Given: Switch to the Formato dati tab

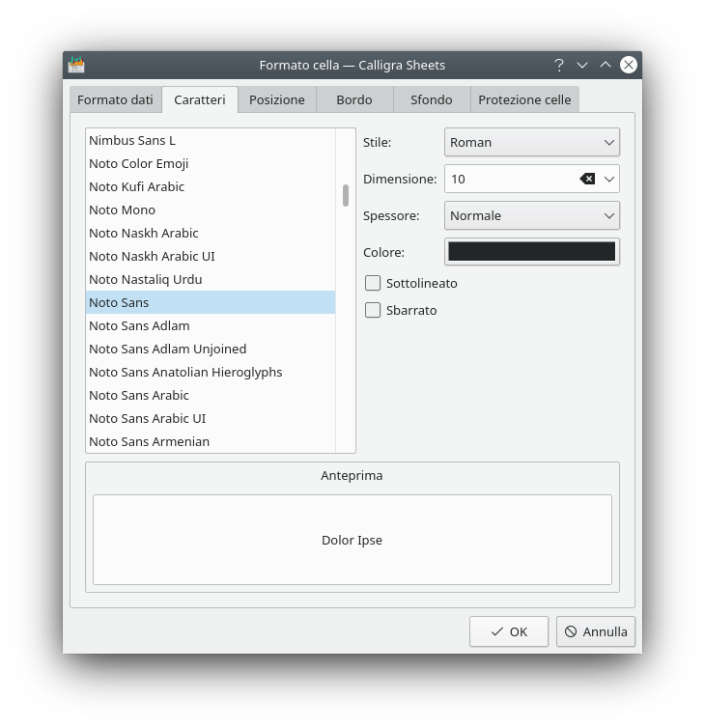Looking at the screenshot, I should pyautogui.click(x=115, y=99).
